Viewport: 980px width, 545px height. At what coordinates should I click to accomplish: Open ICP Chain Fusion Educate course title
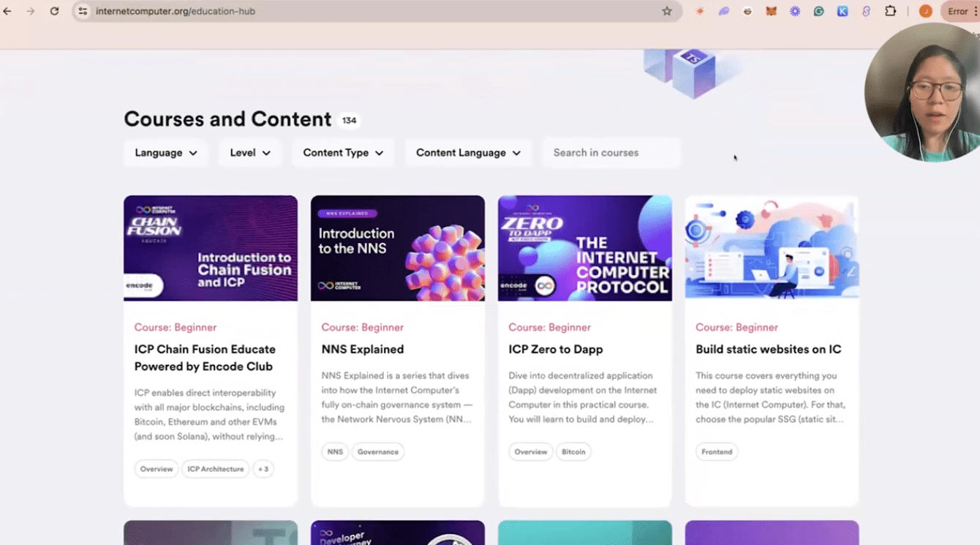[205, 358]
